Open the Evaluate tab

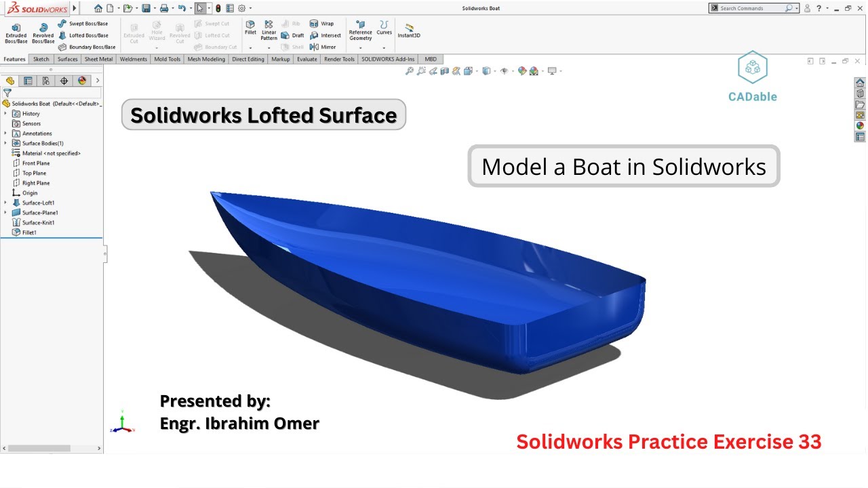(x=307, y=59)
